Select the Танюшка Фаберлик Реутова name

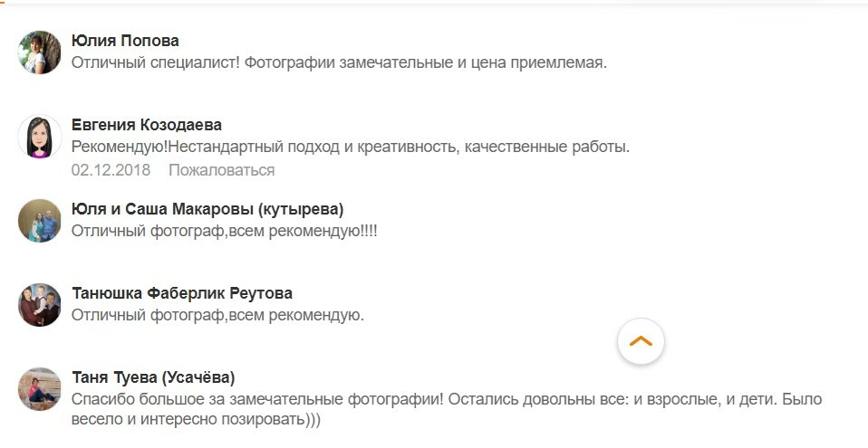pos(181,293)
